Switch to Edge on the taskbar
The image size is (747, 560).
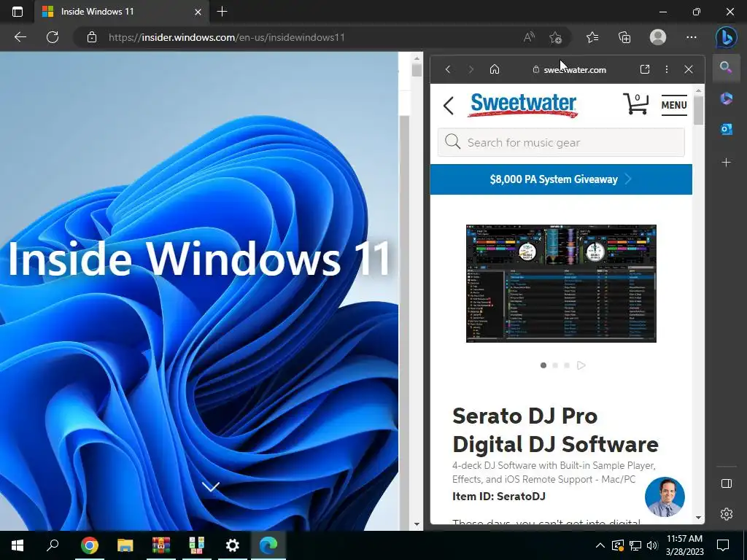click(x=268, y=545)
